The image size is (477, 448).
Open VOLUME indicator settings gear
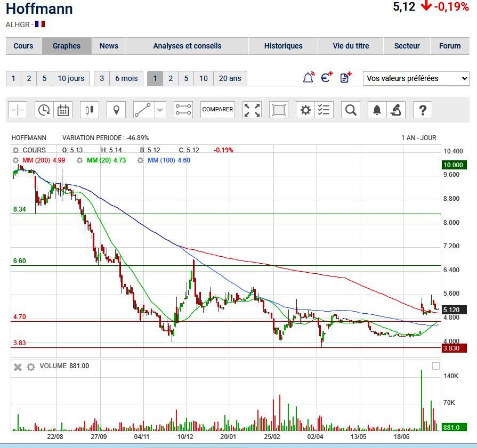(x=31, y=367)
